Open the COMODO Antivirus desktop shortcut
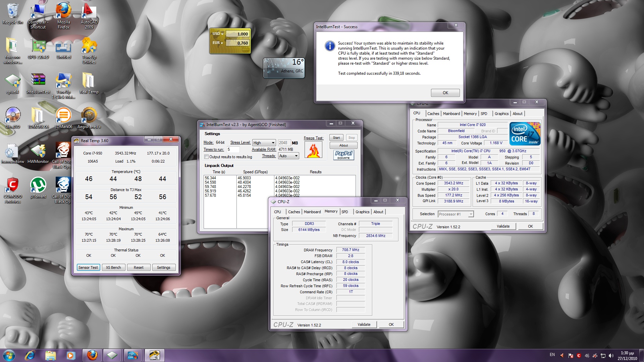644x362 pixels. click(x=13, y=190)
